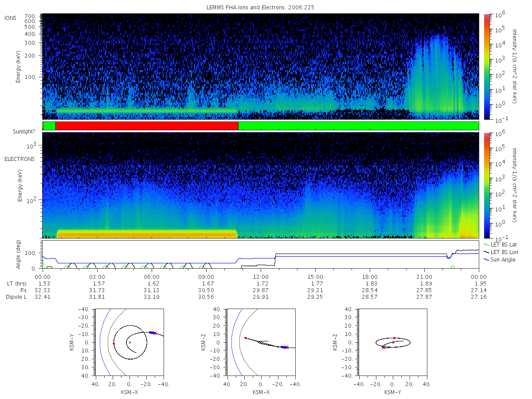Click the electrons intensity color bar

coord(486,185)
